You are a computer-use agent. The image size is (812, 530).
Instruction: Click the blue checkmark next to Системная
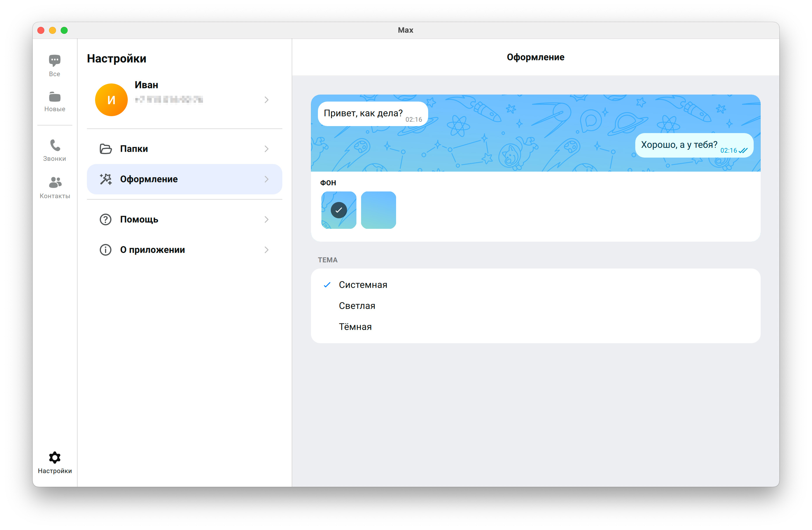pos(327,285)
